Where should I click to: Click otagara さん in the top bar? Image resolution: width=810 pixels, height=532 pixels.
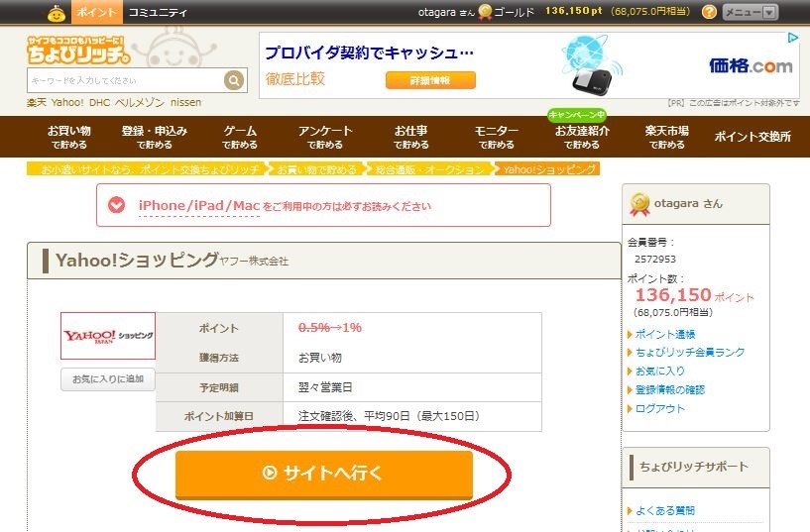[446, 12]
